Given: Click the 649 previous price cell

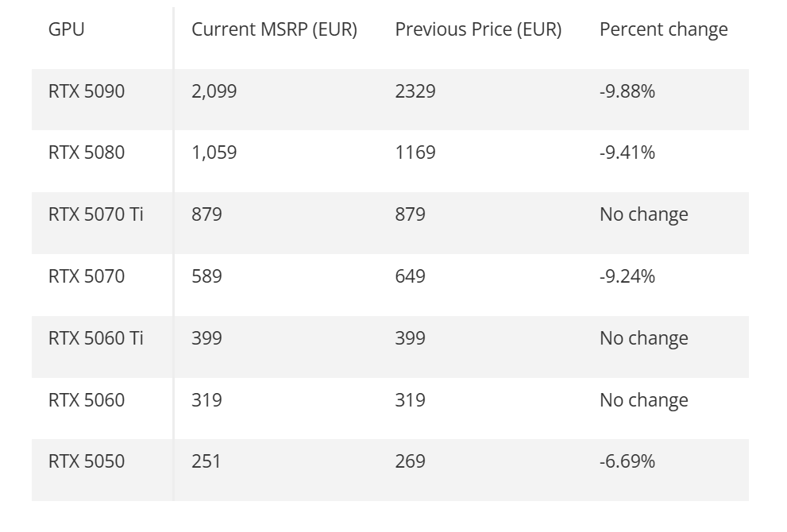Looking at the screenshot, I should point(411,276).
